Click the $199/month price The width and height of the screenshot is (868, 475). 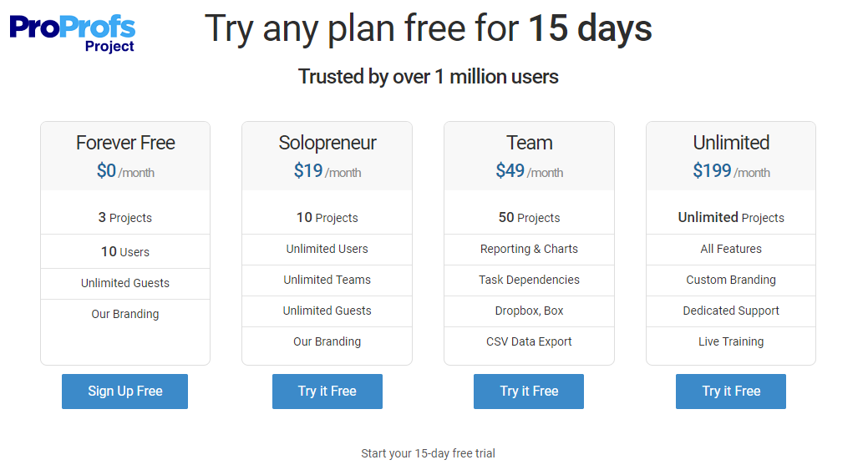(731, 172)
